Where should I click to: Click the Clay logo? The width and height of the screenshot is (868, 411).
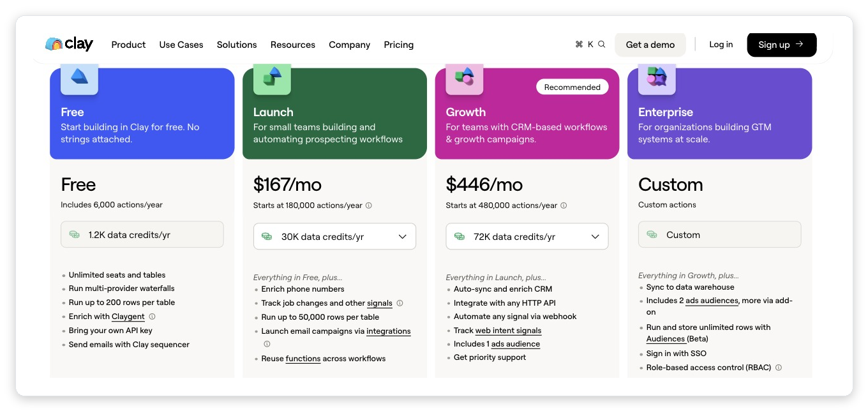click(69, 44)
